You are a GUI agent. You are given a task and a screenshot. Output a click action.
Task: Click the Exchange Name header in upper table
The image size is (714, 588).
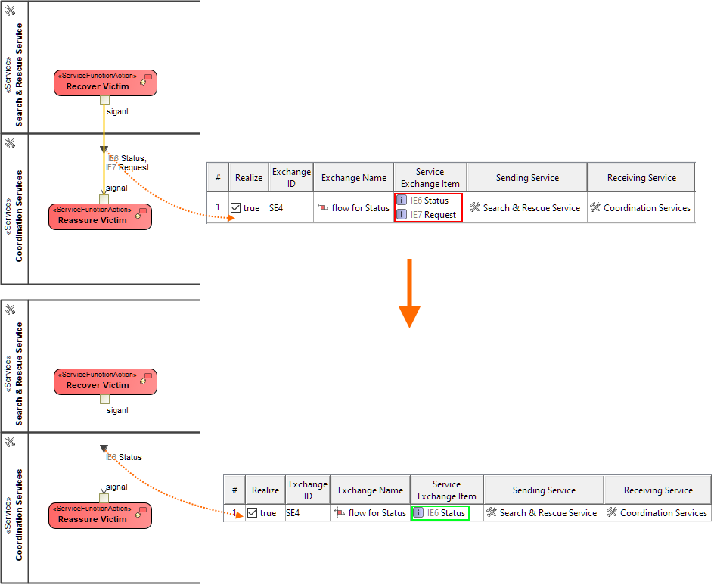point(354,178)
